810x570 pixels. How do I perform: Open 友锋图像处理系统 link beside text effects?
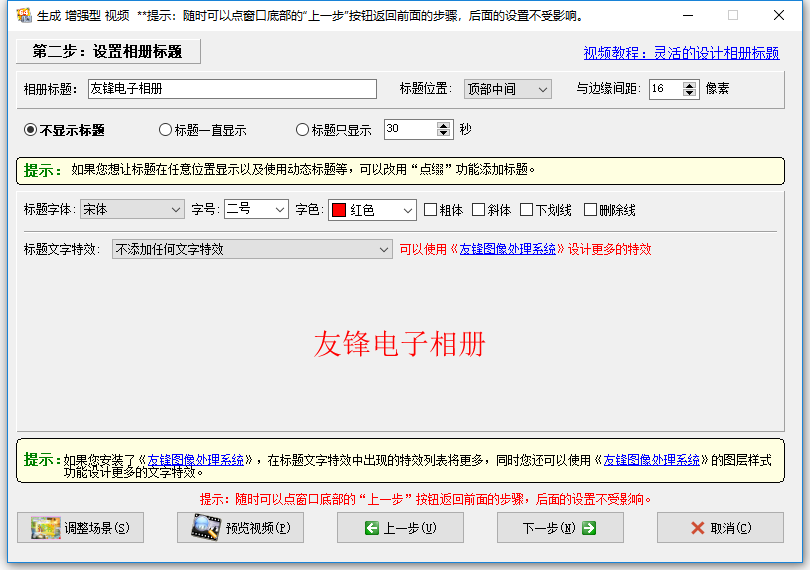pyautogui.click(x=507, y=249)
